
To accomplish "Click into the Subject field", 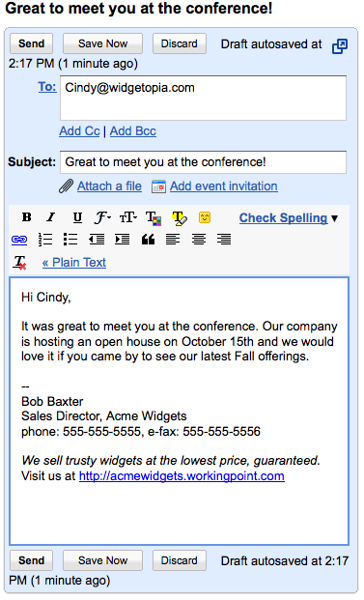I will tap(203, 162).
